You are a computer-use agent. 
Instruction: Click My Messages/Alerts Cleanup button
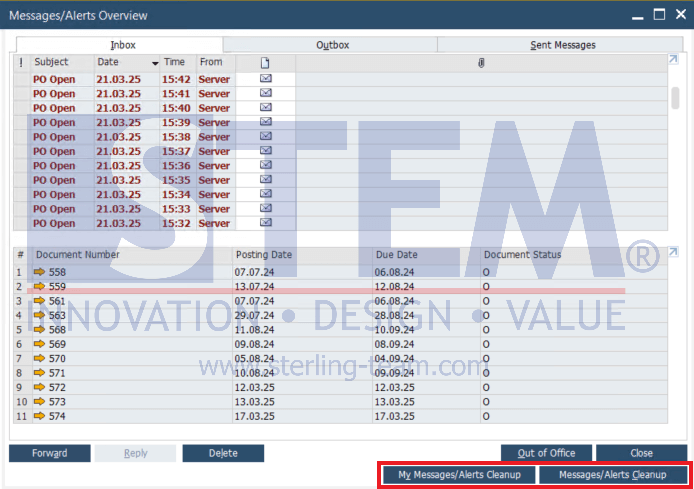[459, 475]
